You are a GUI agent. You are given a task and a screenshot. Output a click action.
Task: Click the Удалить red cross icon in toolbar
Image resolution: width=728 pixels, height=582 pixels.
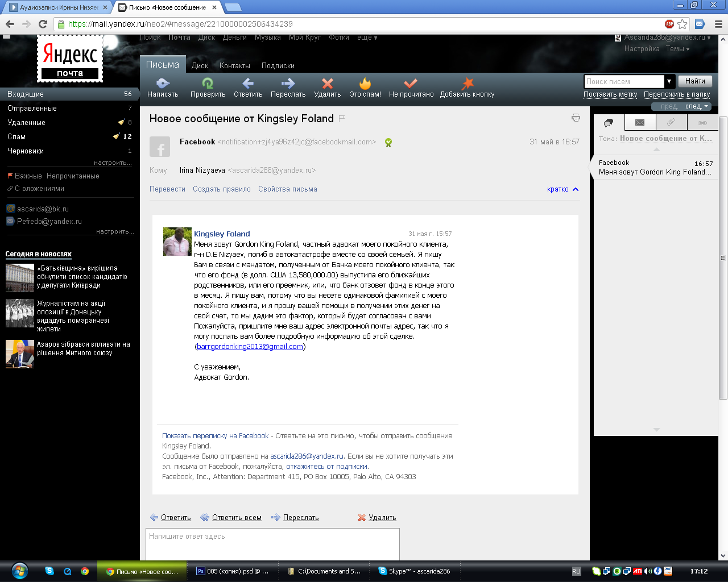pyautogui.click(x=327, y=84)
